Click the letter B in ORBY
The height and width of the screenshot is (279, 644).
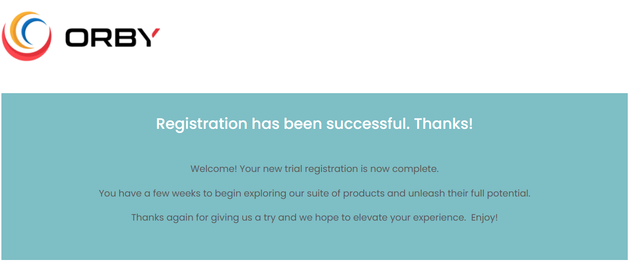(125, 38)
